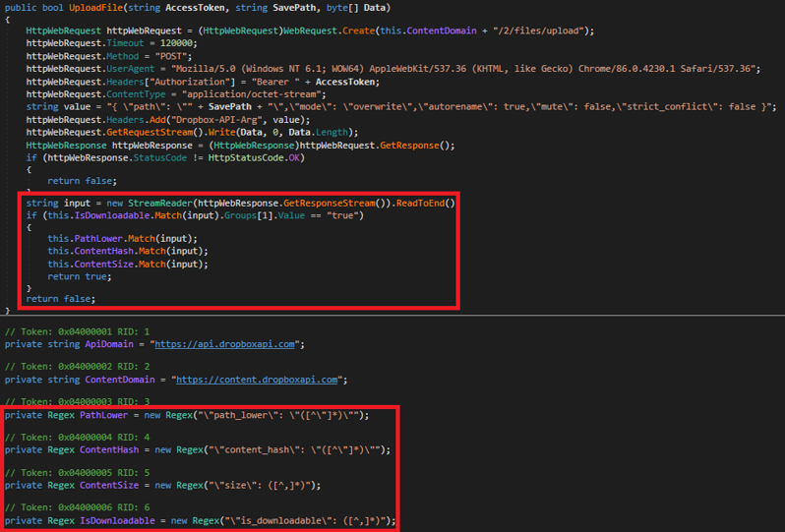785x532 pixels.
Task: Click the ReadToEnd method call
Action: tap(425, 204)
